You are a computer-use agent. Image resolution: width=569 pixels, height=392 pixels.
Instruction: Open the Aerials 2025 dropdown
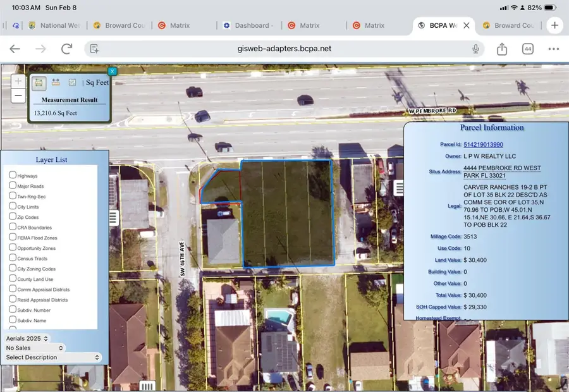[27, 338]
